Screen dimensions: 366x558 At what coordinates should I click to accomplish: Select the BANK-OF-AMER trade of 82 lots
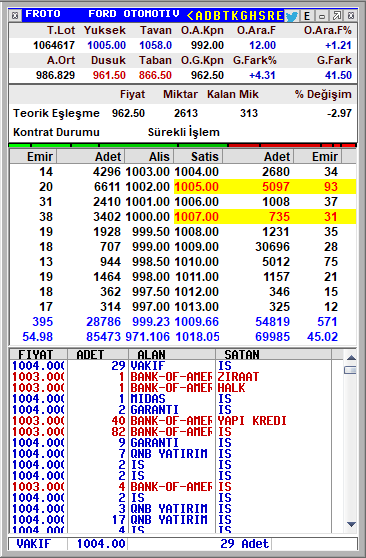click(x=171, y=432)
